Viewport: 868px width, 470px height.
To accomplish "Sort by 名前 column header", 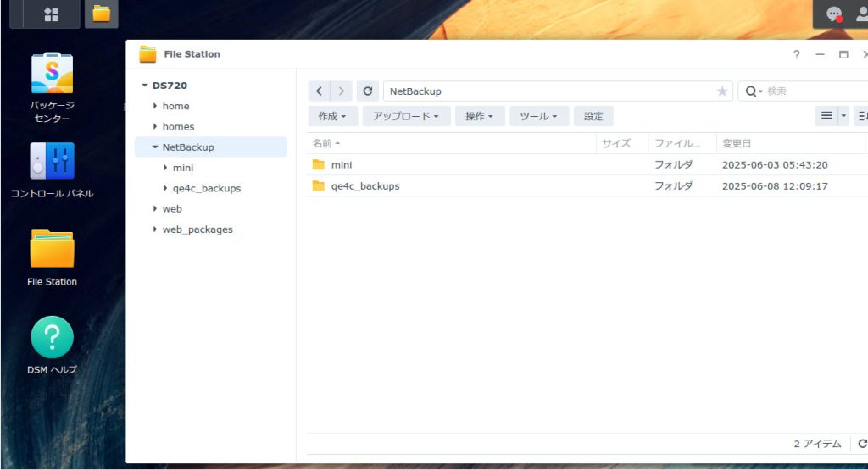I will point(452,143).
